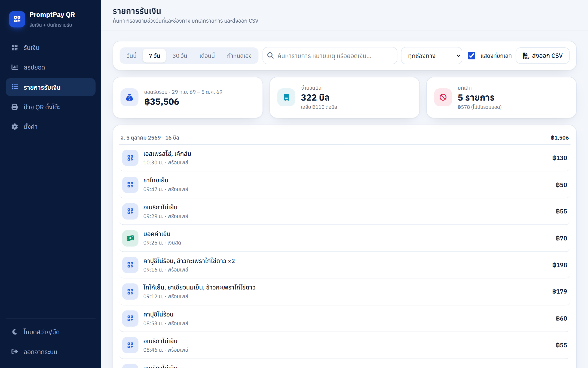Select the วันนี้ date range tab

coord(131,56)
